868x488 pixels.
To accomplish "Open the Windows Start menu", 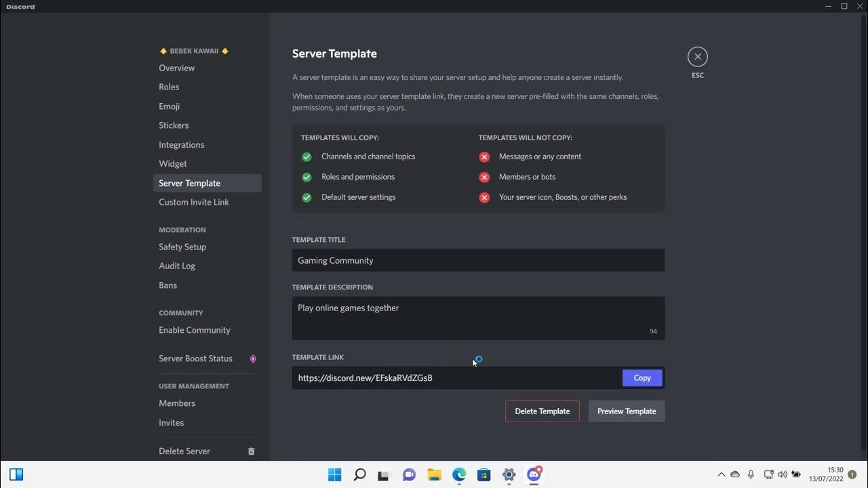I will [335, 474].
